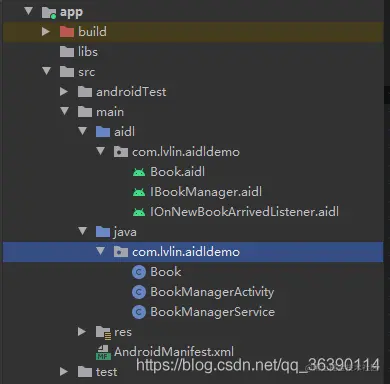Click Android icon next to IOnNewBookArrivedListener.aidl
Screen dimensions: 390x384
click(x=139, y=212)
